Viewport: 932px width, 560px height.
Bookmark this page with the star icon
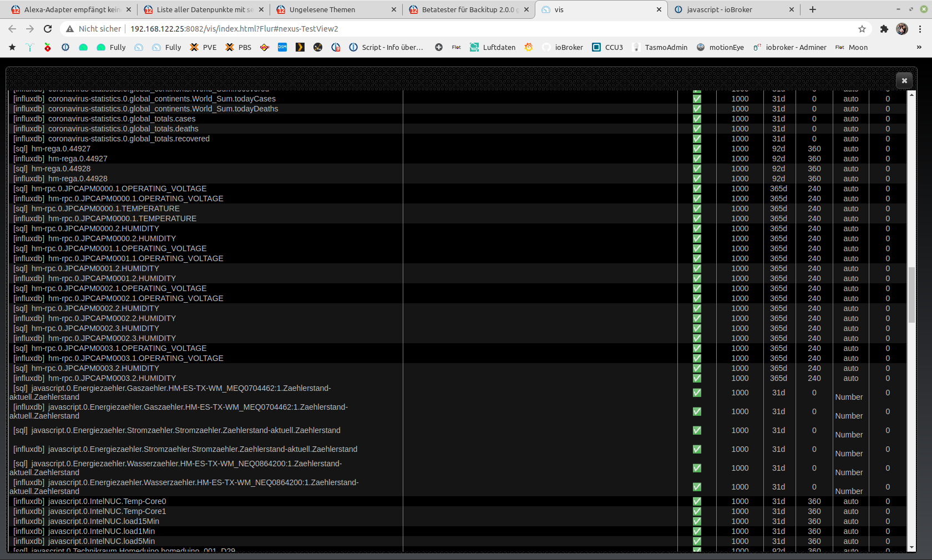862,29
